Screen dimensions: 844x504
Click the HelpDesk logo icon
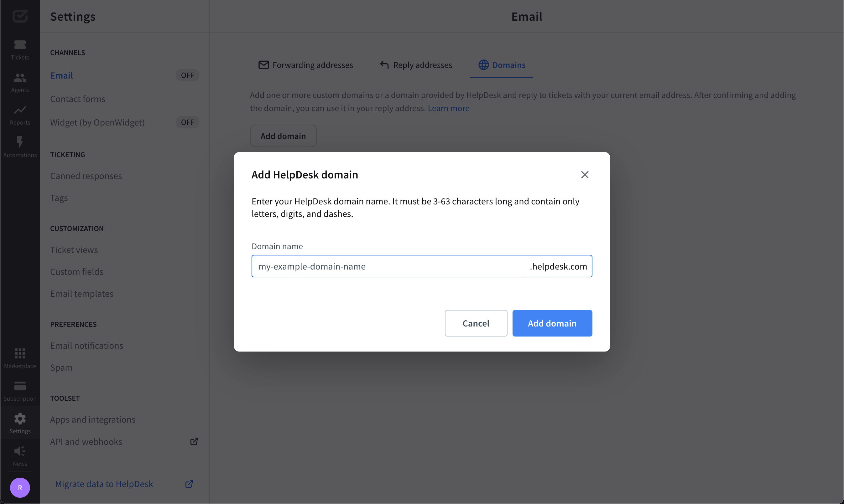coord(20,16)
